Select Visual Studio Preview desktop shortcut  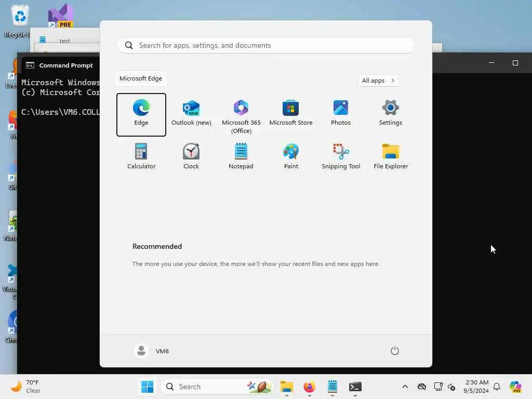pyautogui.click(x=60, y=16)
